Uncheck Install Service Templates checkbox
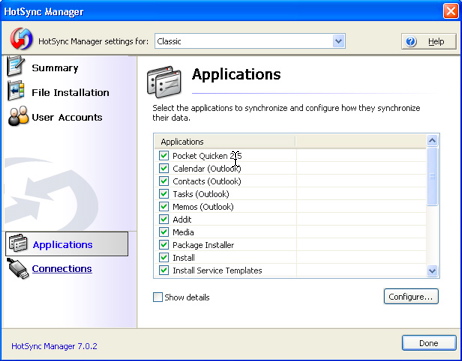The height and width of the screenshot is (361, 462). (164, 270)
